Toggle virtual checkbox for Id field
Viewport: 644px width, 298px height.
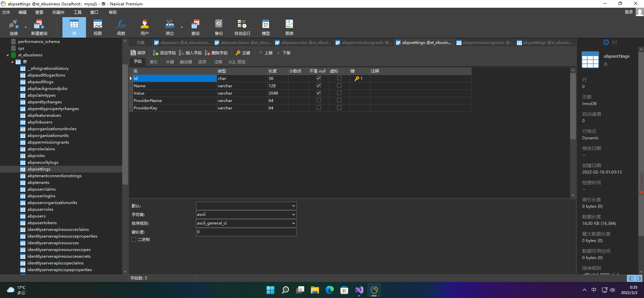339,78
